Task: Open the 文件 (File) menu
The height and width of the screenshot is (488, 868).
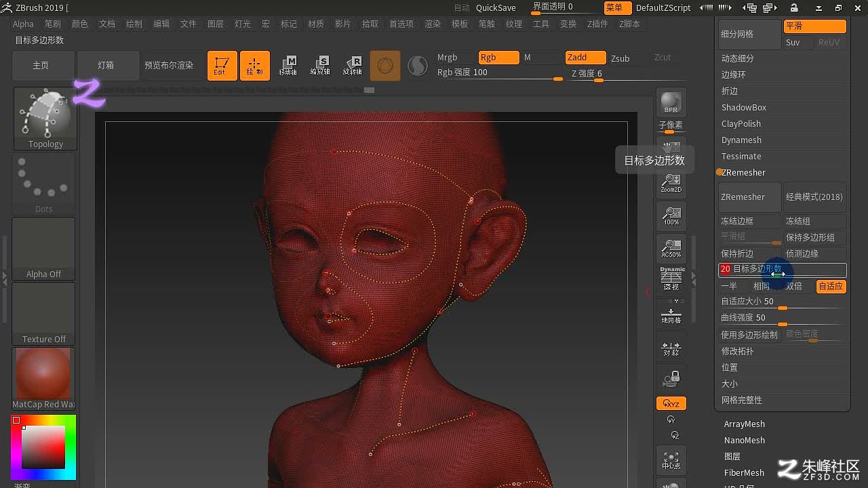Action: [188, 24]
